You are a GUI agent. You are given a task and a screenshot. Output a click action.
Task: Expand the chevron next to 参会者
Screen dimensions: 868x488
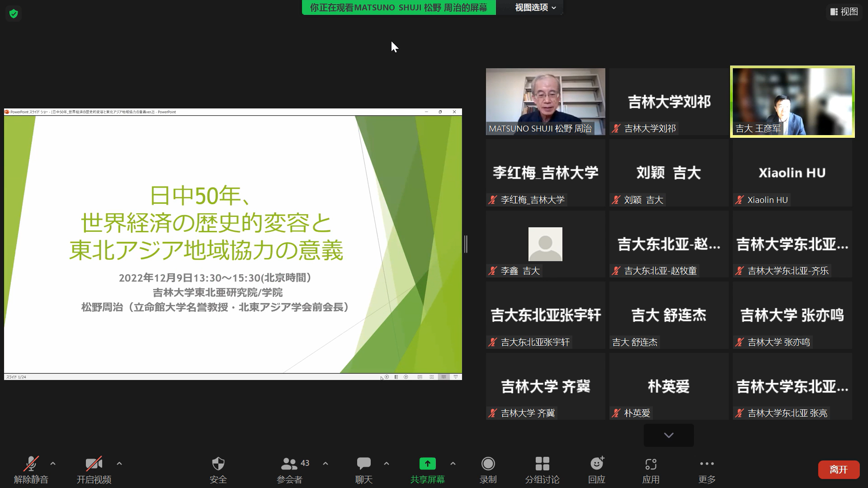(325, 464)
